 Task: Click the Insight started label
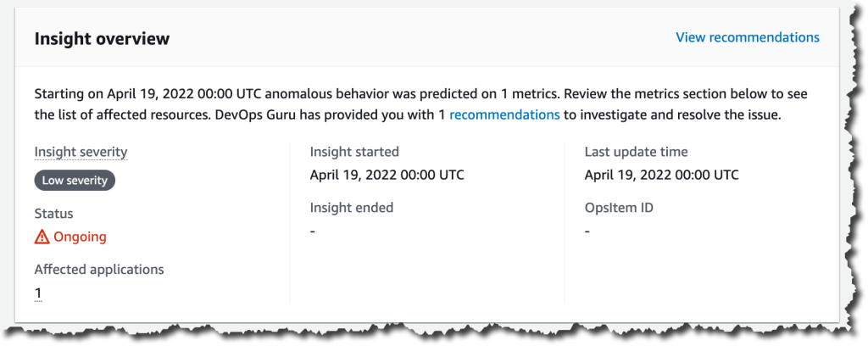[354, 152]
